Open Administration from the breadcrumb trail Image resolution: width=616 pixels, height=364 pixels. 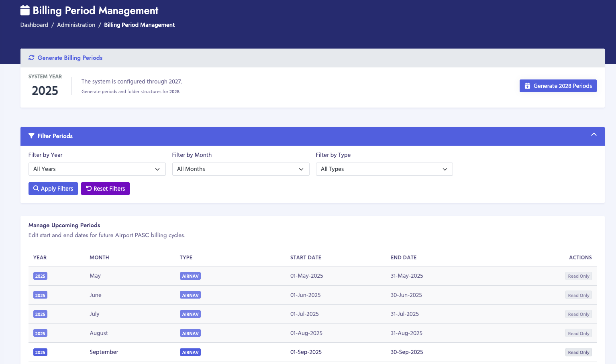click(x=76, y=25)
